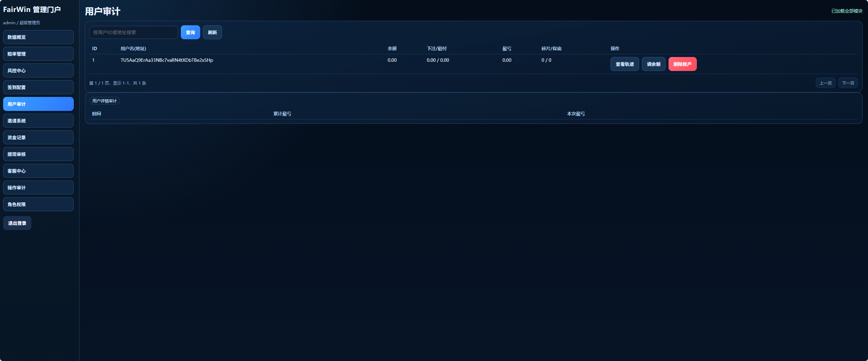Open 数据概览 in the sidebar
868x361 pixels.
coord(38,37)
